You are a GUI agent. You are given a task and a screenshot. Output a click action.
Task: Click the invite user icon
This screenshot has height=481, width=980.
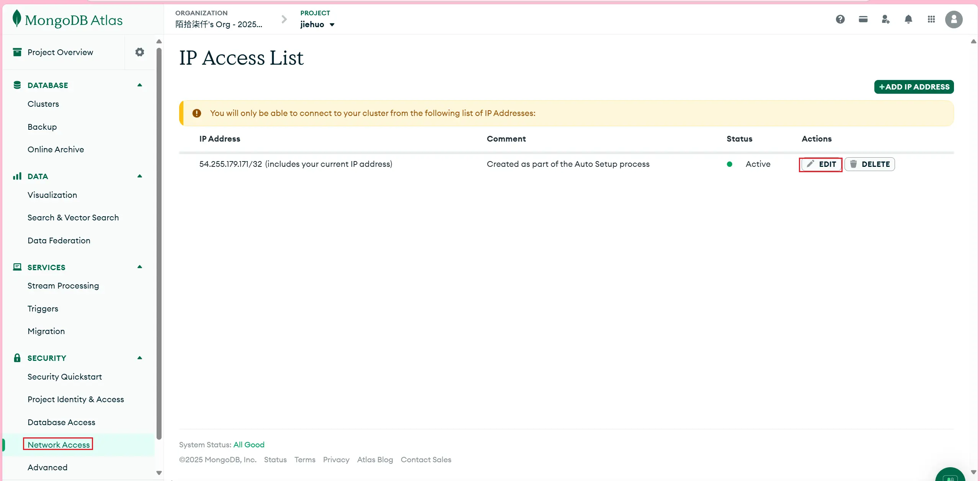click(885, 20)
